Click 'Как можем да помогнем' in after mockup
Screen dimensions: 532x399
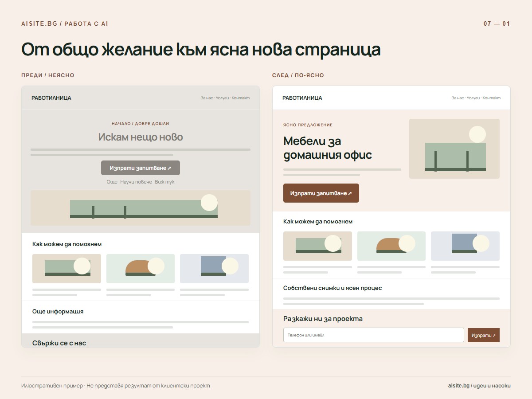(x=318, y=222)
